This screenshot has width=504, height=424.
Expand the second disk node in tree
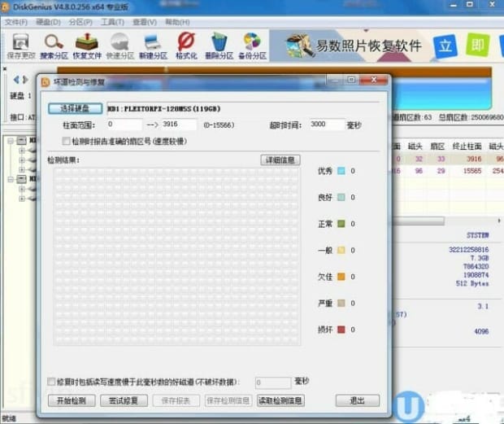(11, 178)
